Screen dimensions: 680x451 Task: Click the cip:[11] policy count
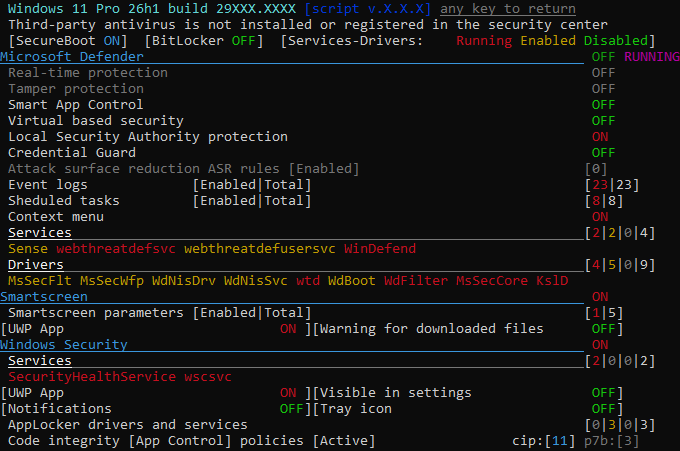pos(544,441)
